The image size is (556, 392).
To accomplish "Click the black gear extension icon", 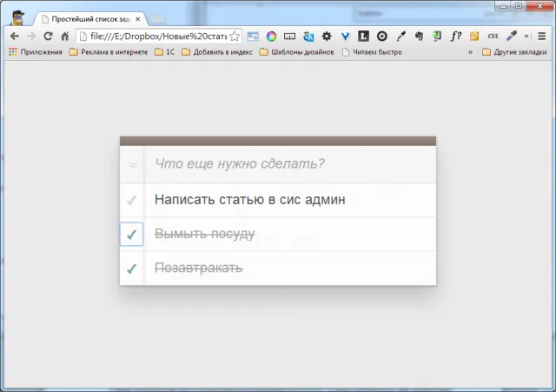I will (x=327, y=37).
